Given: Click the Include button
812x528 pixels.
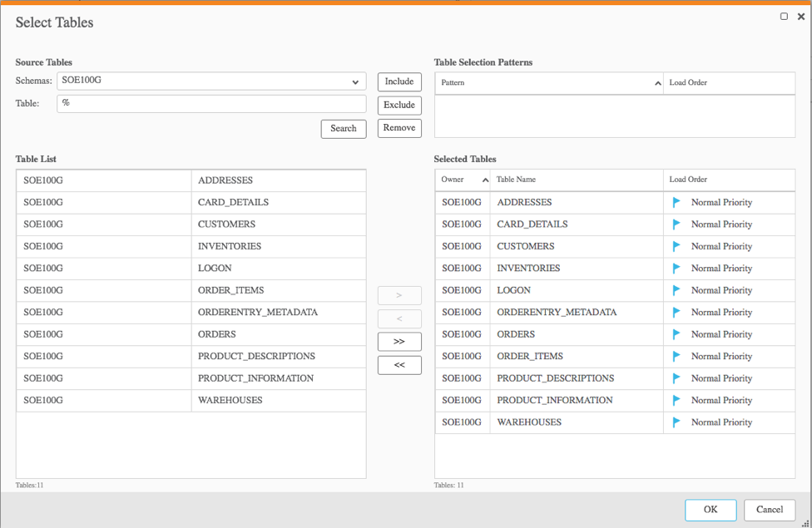Looking at the screenshot, I should point(399,81).
